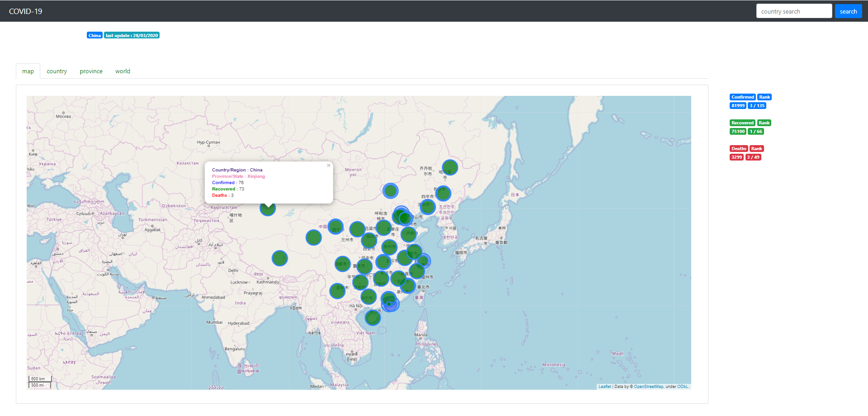This screenshot has height=416, width=868.
Task: Click the Philippines label on the map
Action: click(427, 344)
